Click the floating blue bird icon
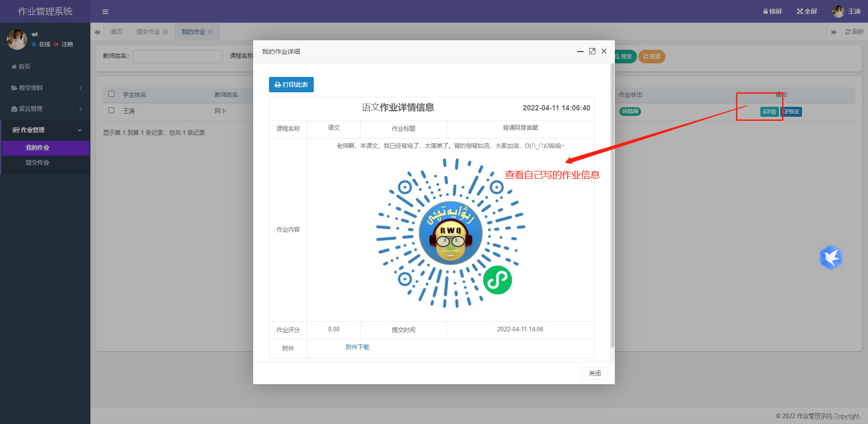 pyautogui.click(x=831, y=257)
